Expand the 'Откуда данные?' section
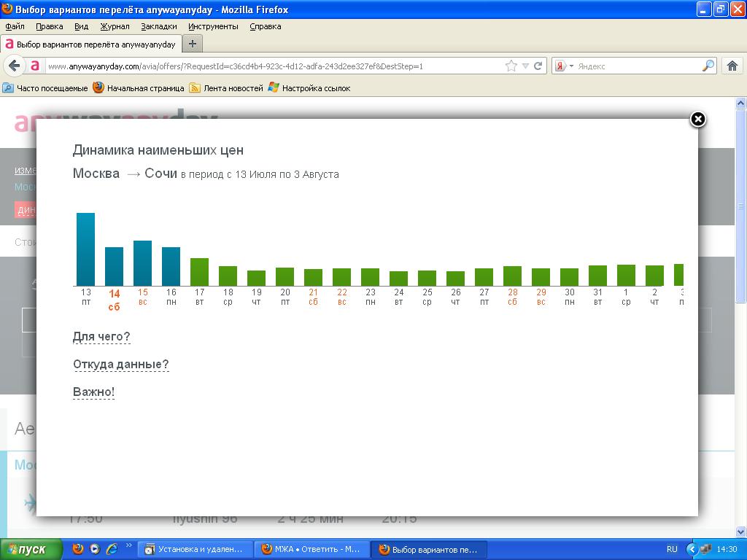This screenshot has width=747, height=560. coord(120,365)
